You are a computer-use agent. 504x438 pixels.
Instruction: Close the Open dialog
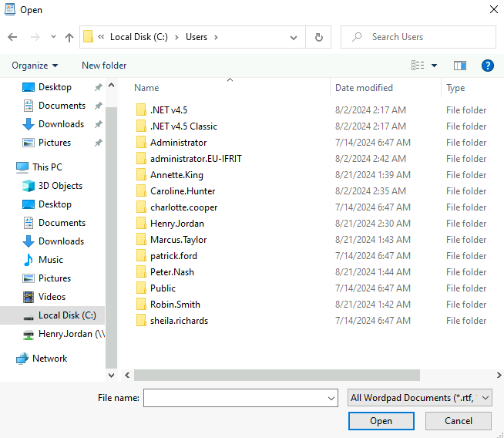pos(493,9)
